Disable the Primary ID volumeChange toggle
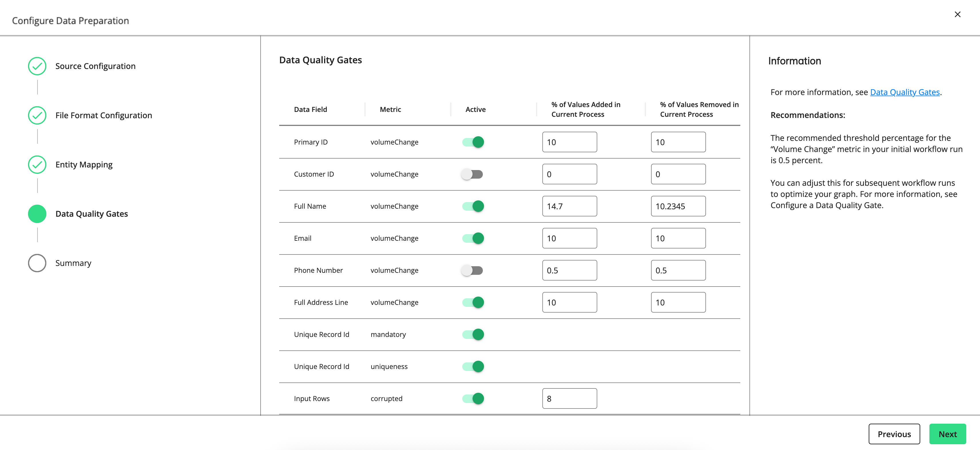 coord(473,142)
